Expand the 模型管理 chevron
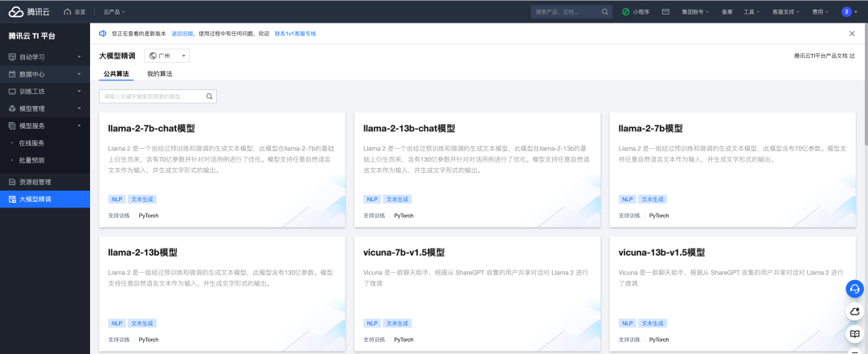Screen dimensions: 868x354 tap(79, 109)
